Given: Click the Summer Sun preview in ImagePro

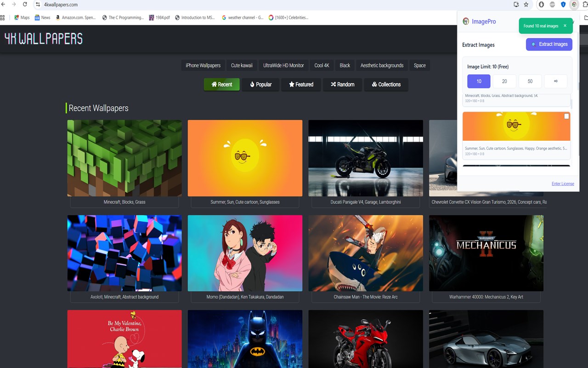Looking at the screenshot, I should [x=516, y=126].
